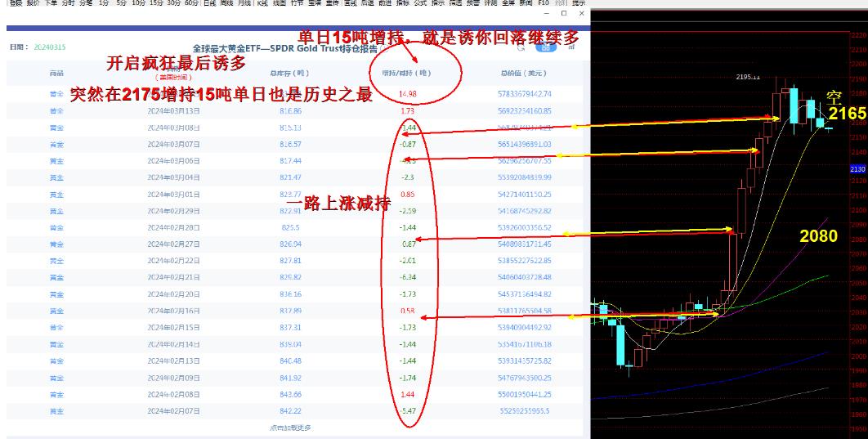This screenshot has width=868, height=439.
Task: Select the date cell 2024年02月07日
Action: coord(173,410)
